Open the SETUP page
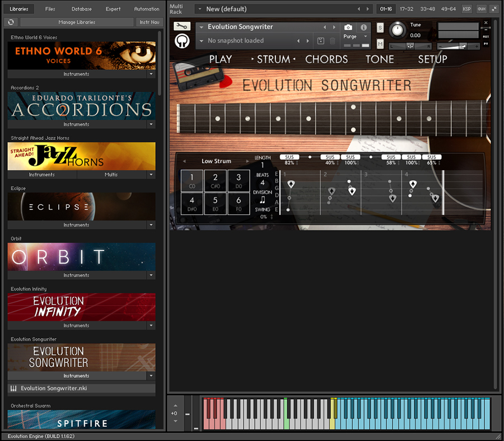This screenshot has height=441, width=504. (432, 59)
